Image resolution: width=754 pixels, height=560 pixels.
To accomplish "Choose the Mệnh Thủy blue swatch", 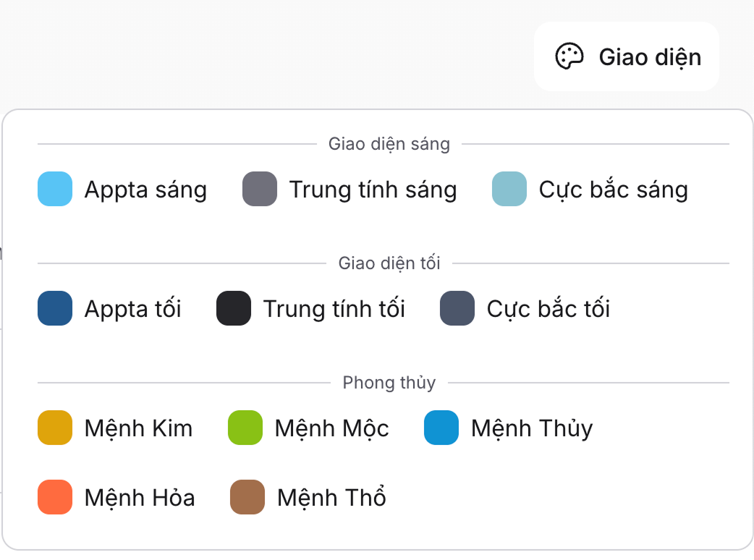I will click(x=441, y=428).
